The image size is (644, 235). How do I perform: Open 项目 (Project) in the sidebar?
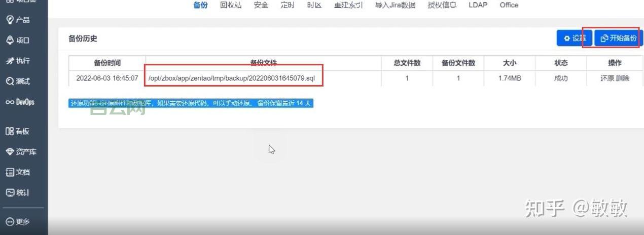18,41
